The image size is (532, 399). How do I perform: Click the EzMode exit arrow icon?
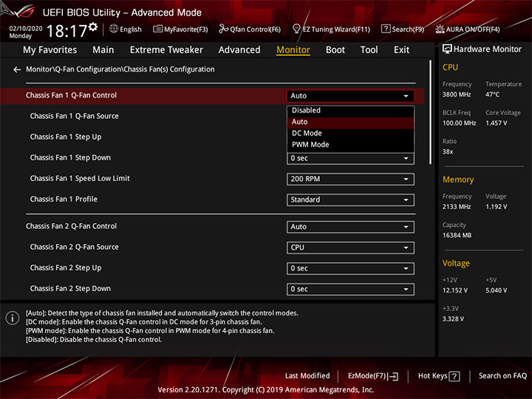click(x=394, y=376)
